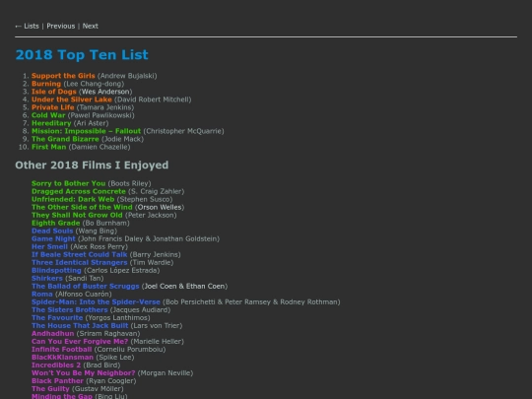
Task: Click director text (David Robert Mitchell)
Action: [x=153, y=100]
